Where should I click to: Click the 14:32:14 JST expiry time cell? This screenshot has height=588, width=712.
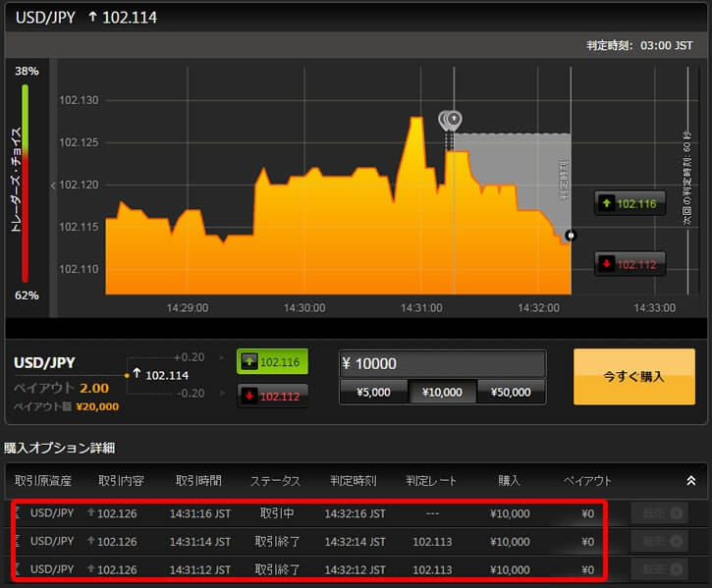pos(355,542)
